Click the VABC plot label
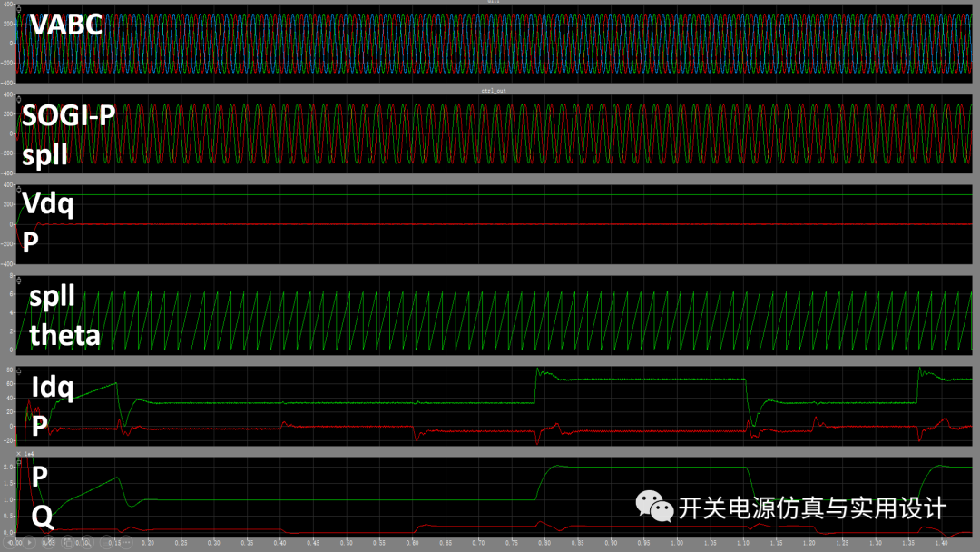Screen dimensions: 980x552 coord(65,25)
